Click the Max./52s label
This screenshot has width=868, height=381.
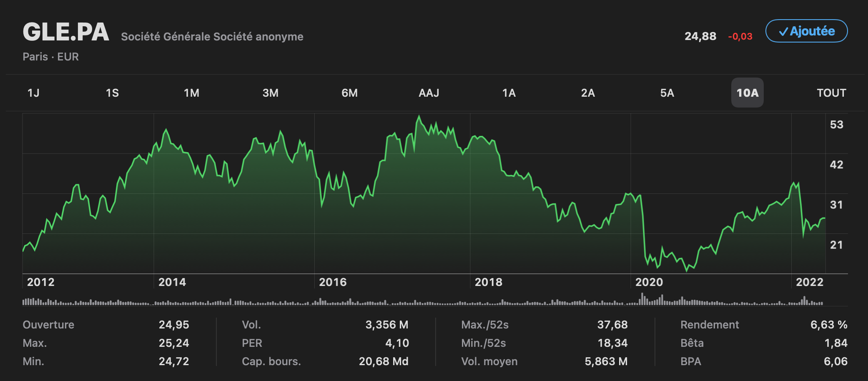[x=485, y=325]
